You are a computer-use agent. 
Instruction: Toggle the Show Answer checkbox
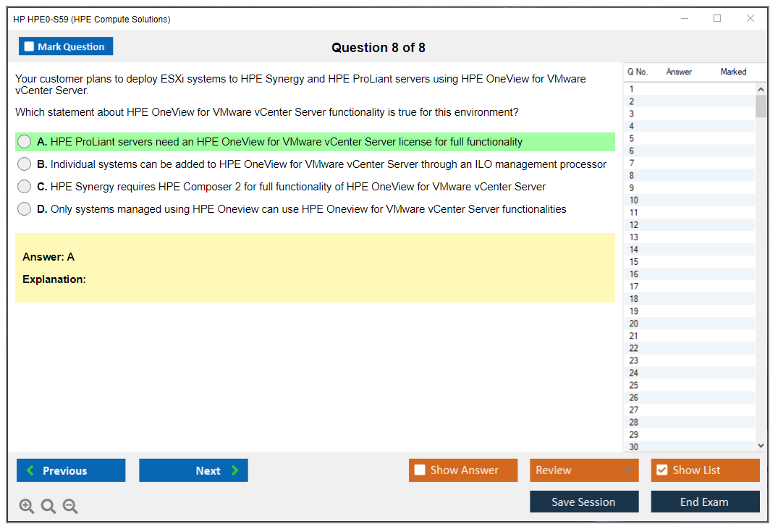[420, 470]
